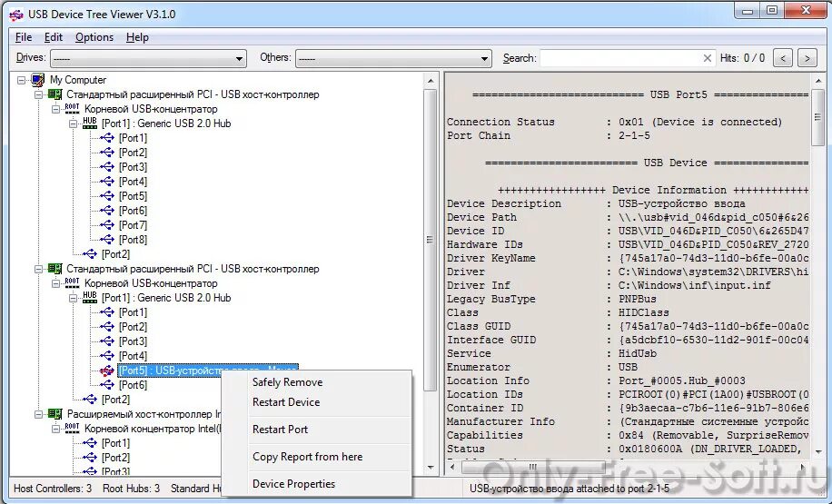This screenshot has height=504, width=832.
Task: Open Device Properties from context menu
Action: (x=293, y=484)
